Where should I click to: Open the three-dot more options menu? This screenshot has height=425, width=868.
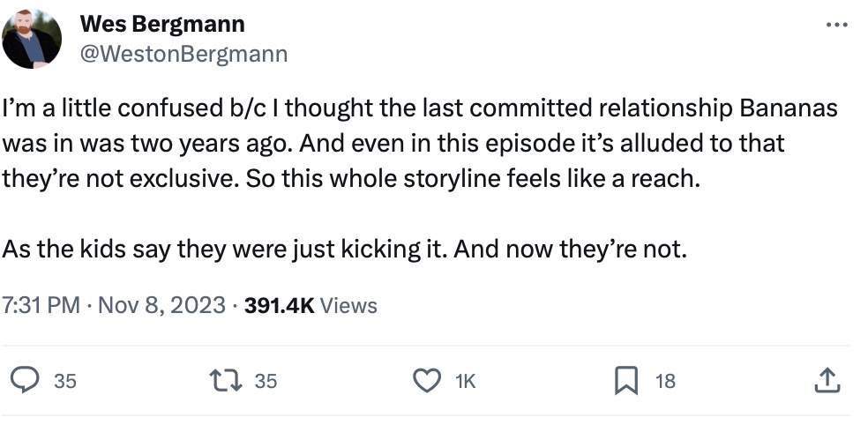(834, 25)
